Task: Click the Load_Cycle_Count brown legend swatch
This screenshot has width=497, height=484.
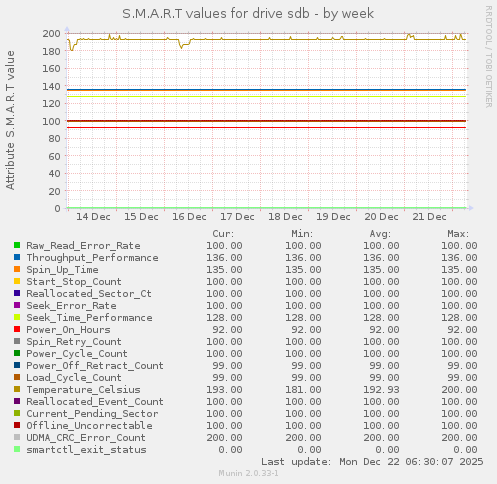Action: [17, 377]
